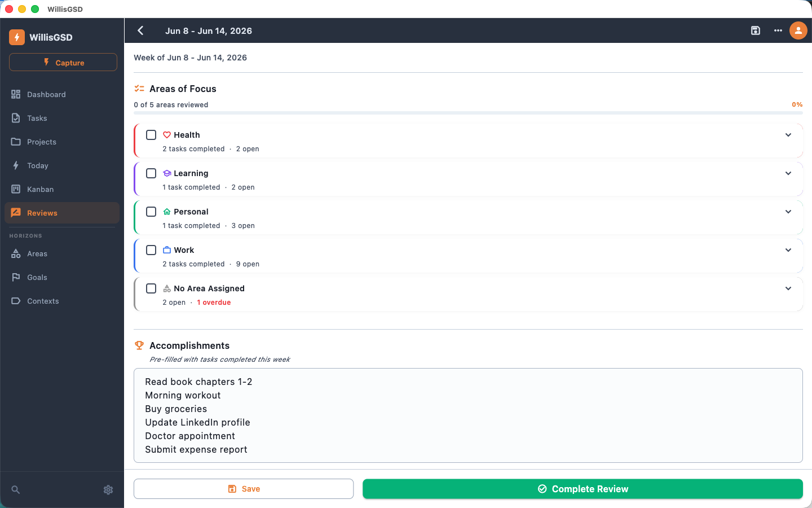Click the No Area Assigned shapes icon

tap(167, 288)
